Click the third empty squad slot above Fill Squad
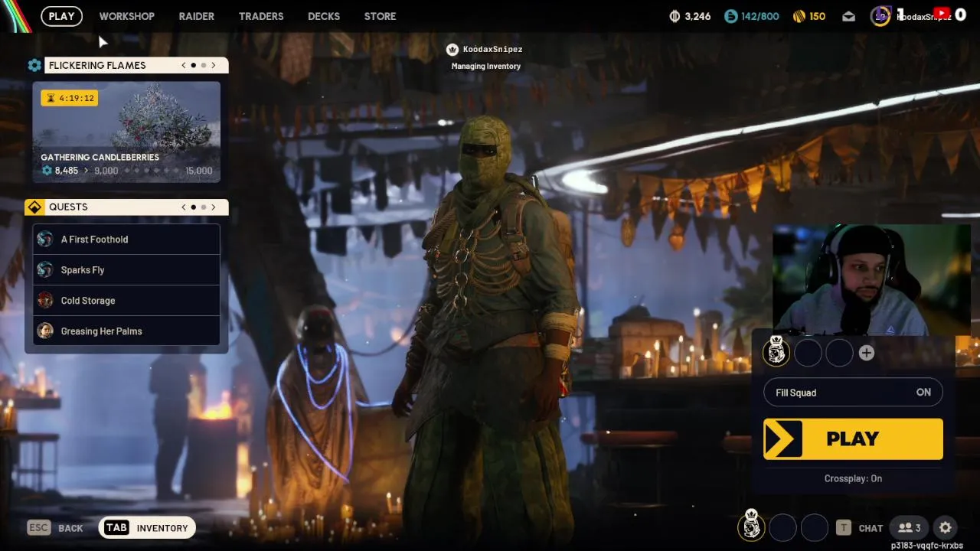This screenshot has width=980, height=551. (839, 353)
